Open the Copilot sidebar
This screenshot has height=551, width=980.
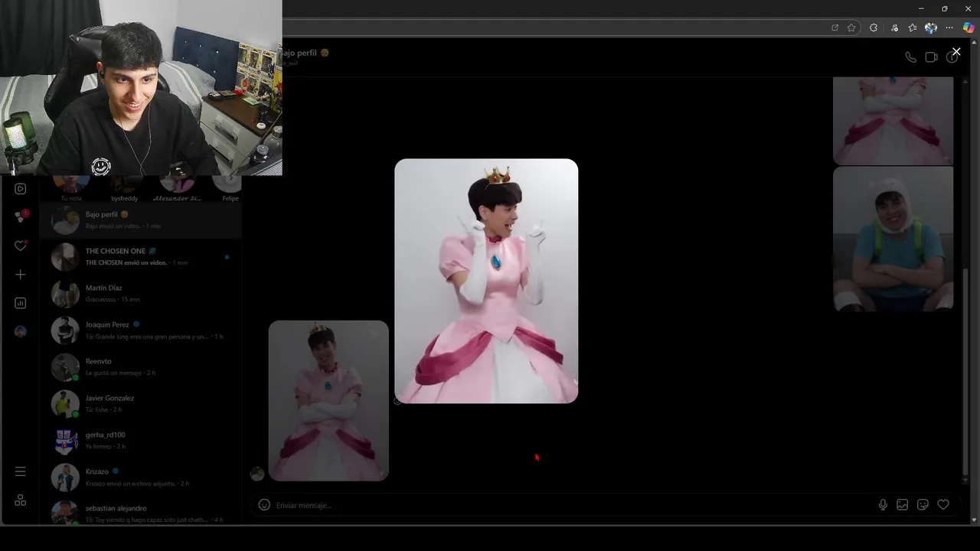[969, 28]
